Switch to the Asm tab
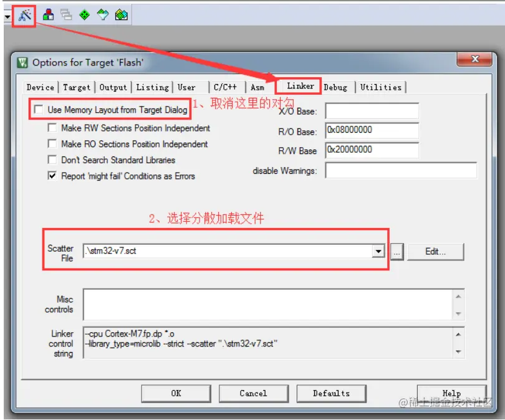505x420 pixels. 257,87
